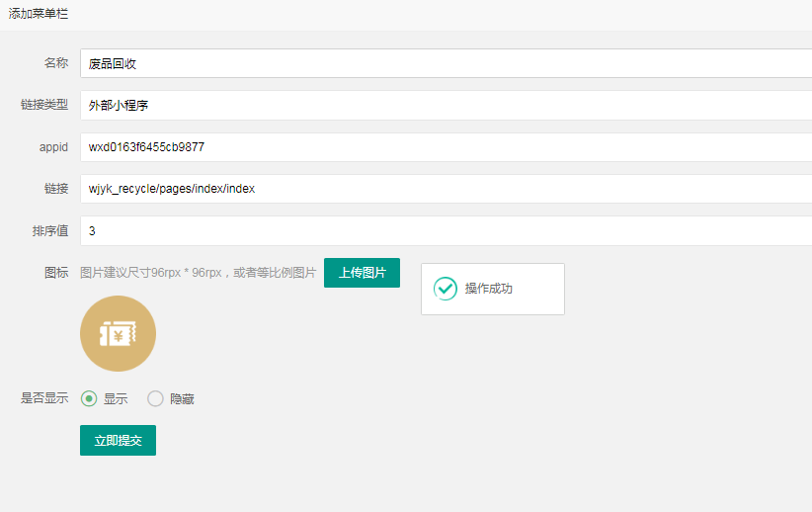
Task: Click the 立即提交 submit button
Action: pyautogui.click(x=119, y=441)
